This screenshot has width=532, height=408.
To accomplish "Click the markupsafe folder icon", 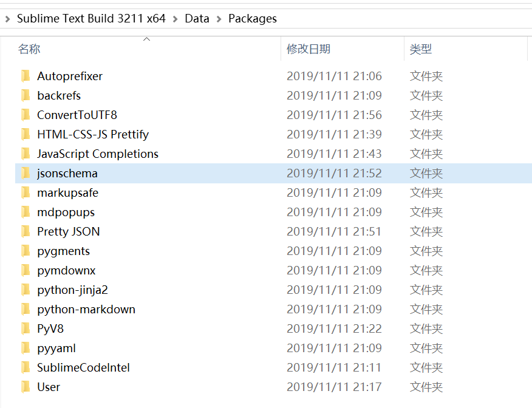I will click(26, 192).
